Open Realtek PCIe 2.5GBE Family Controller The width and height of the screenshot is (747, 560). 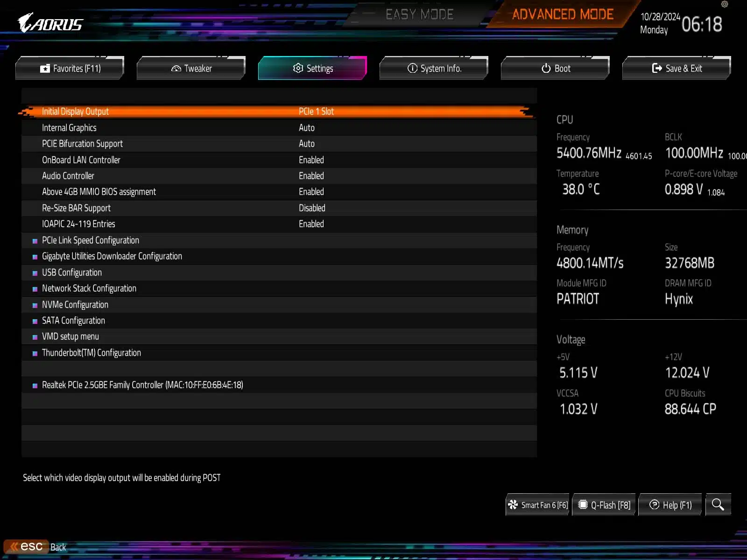[x=142, y=385]
